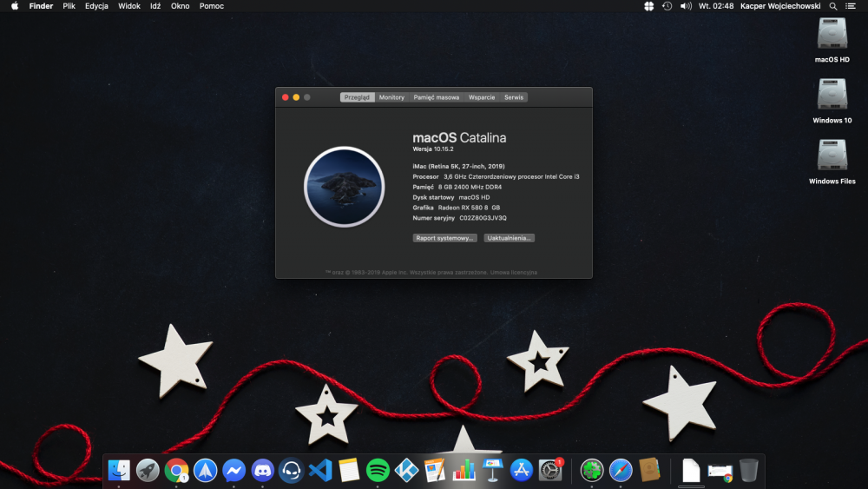Screen dimensions: 868x489
Task: Open the Plik menu
Action: click(69, 6)
